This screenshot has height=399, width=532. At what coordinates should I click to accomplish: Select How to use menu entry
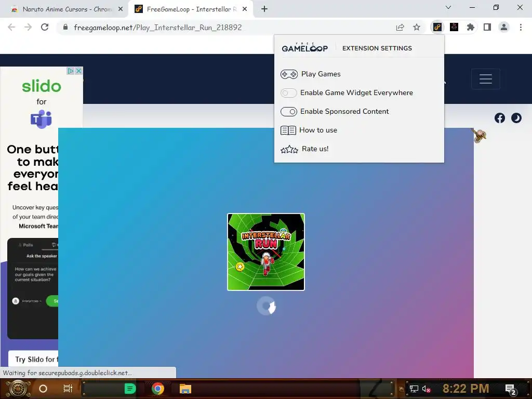[318, 130]
